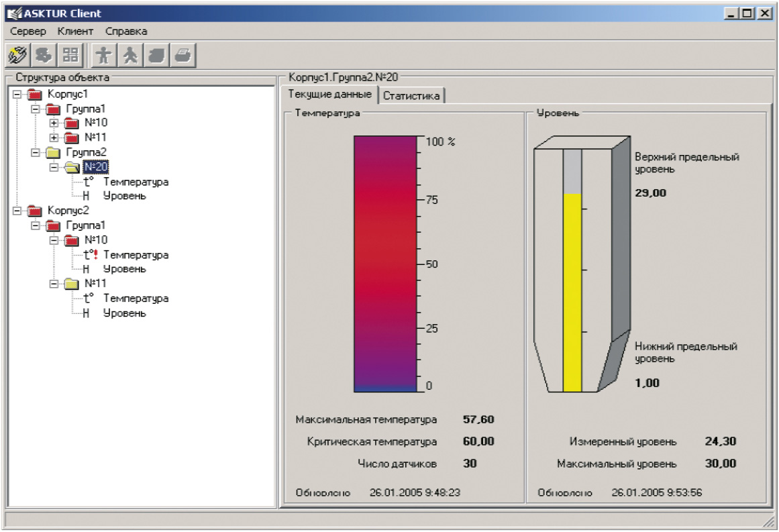
Task: Collapse the Корпус2 tree node
Action: point(17,211)
